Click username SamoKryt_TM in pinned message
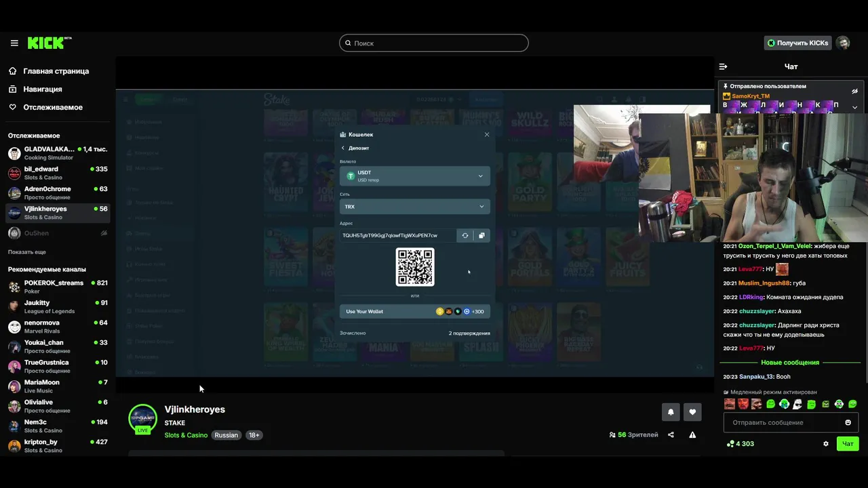 click(750, 96)
